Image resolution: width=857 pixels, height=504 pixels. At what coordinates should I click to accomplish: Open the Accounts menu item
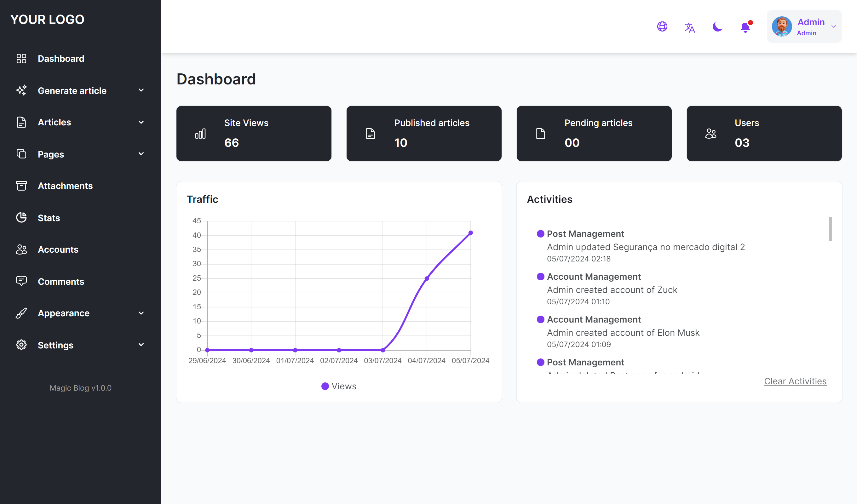coord(58,249)
